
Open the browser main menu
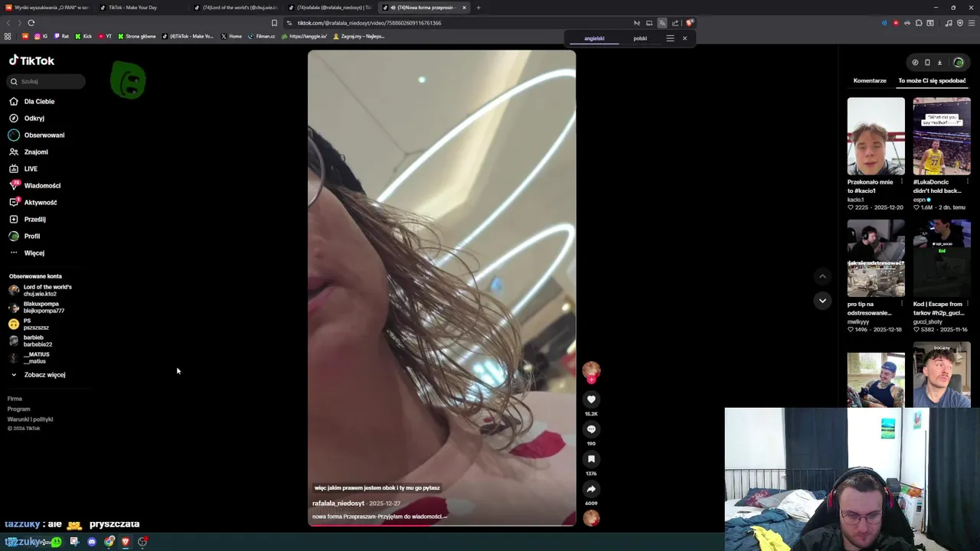[972, 23]
